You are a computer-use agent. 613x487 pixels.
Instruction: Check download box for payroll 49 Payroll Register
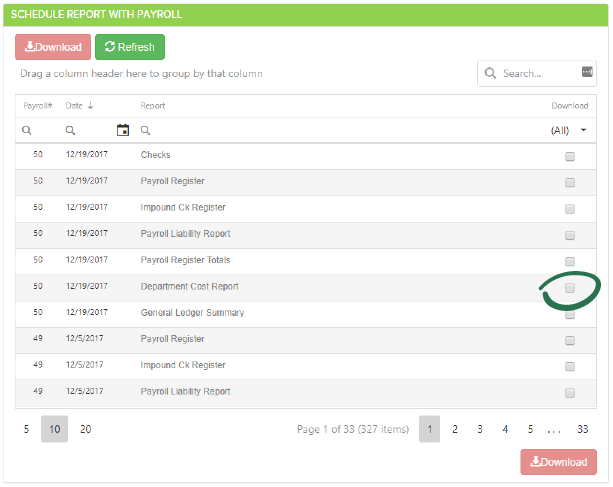tap(570, 340)
